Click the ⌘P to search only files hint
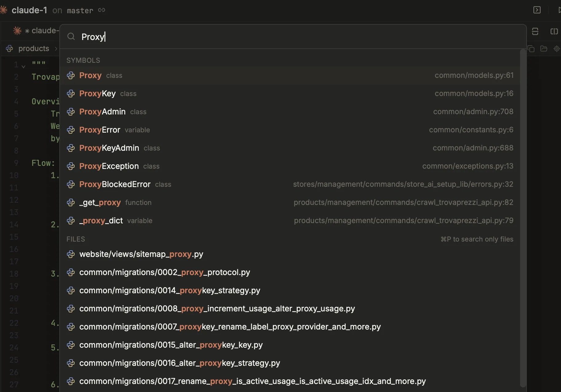 [477, 239]
